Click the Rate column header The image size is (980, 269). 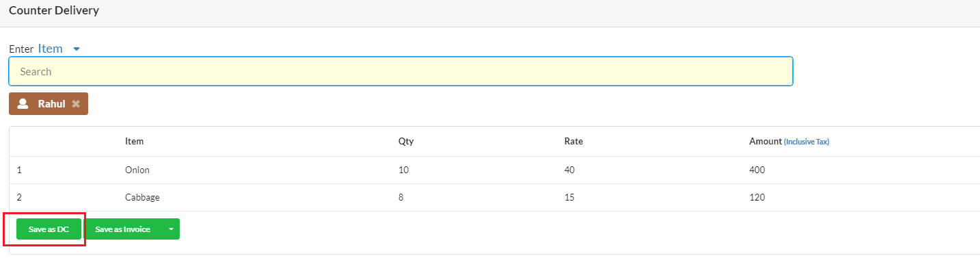(573, 141)
